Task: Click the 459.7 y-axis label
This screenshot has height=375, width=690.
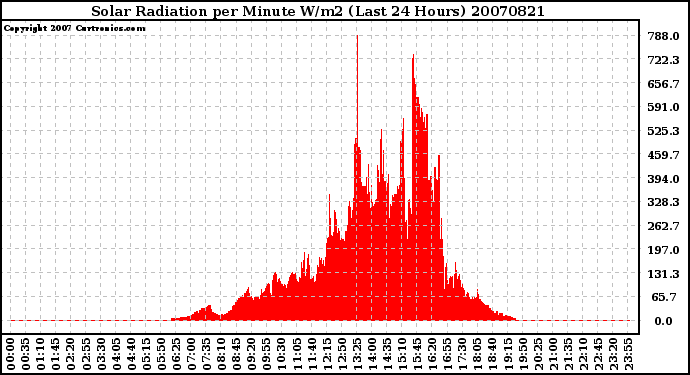Action: [x=663, y=155]
